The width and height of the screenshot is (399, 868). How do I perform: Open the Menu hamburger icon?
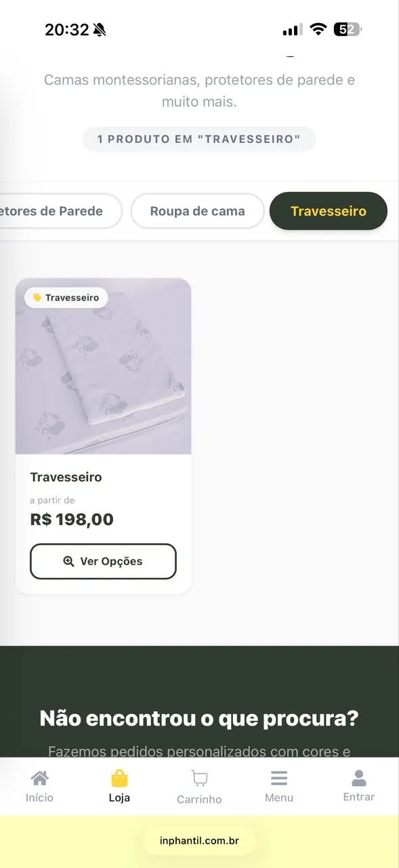coord(279,777)
